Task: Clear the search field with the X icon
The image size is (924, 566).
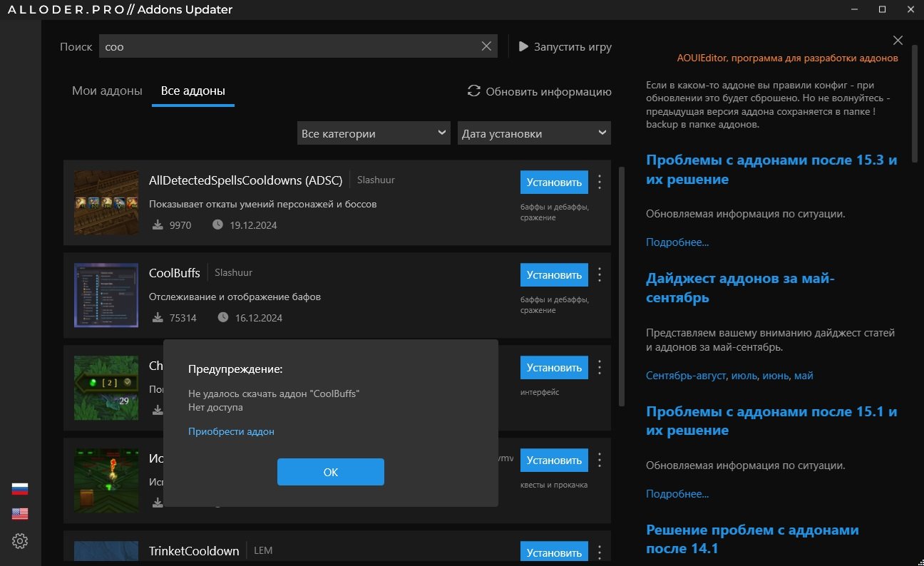Action: [486, 46]
